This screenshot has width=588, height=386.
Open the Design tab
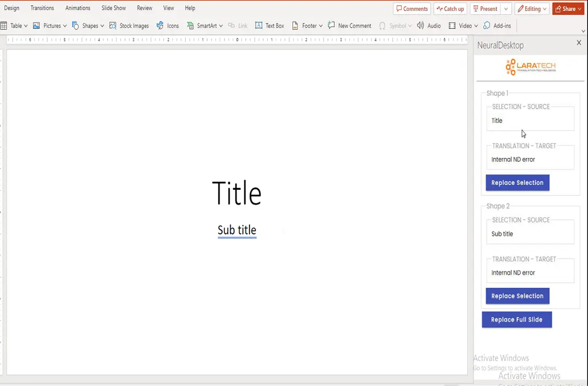tap(12, 8)
